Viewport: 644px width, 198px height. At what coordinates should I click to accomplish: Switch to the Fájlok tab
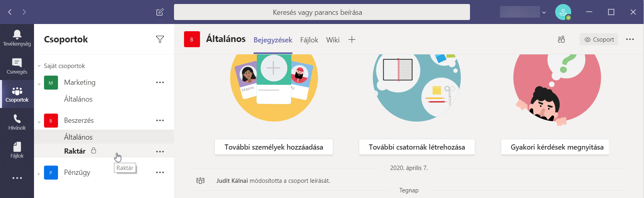pos(309,40)
